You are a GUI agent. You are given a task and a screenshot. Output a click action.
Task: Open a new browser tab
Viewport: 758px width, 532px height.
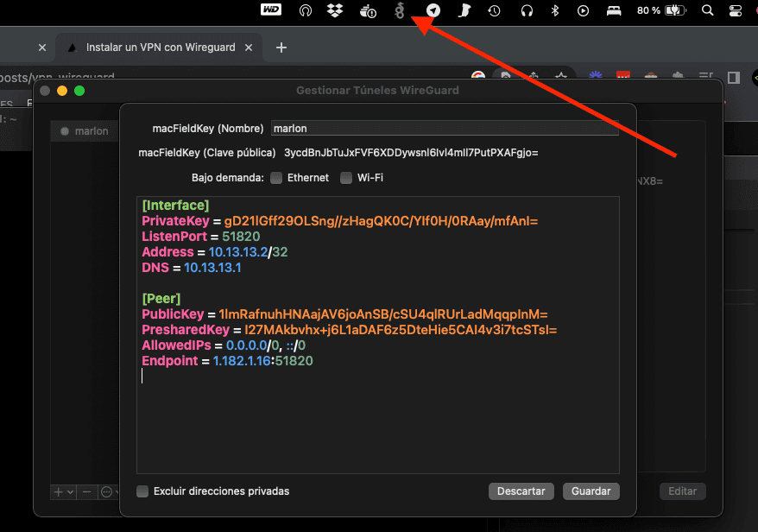pyautogui.click(x=281, y=47)
